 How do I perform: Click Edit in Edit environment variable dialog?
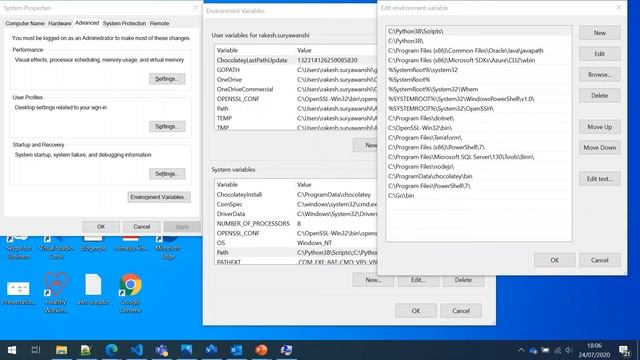[600, 54]
